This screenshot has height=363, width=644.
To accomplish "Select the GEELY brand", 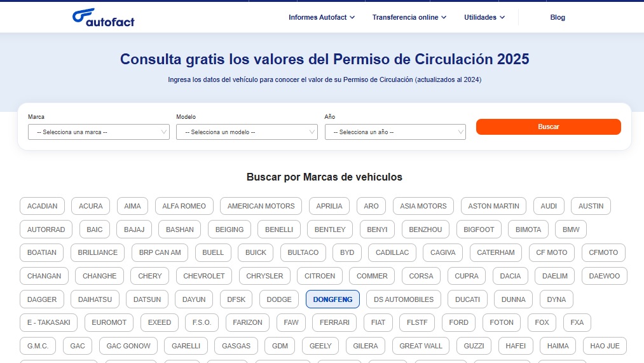I will (320, 346).
